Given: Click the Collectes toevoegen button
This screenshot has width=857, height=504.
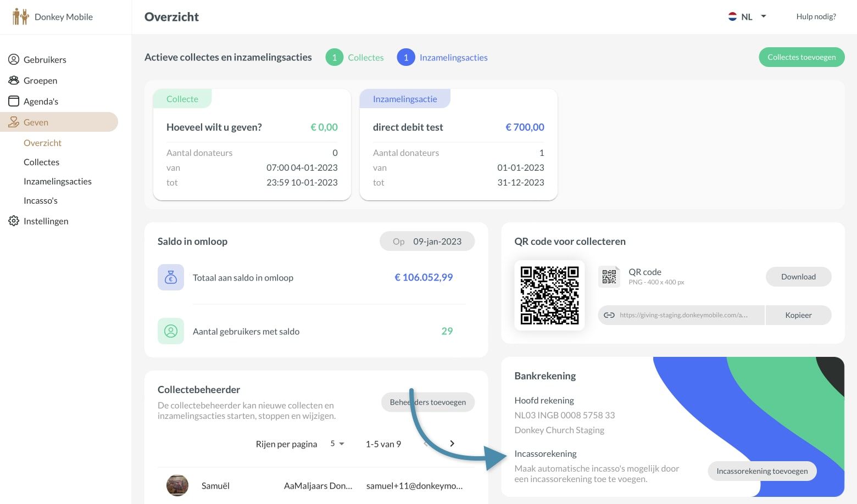Looking at the screenshot, I should [x=802, y=57].
